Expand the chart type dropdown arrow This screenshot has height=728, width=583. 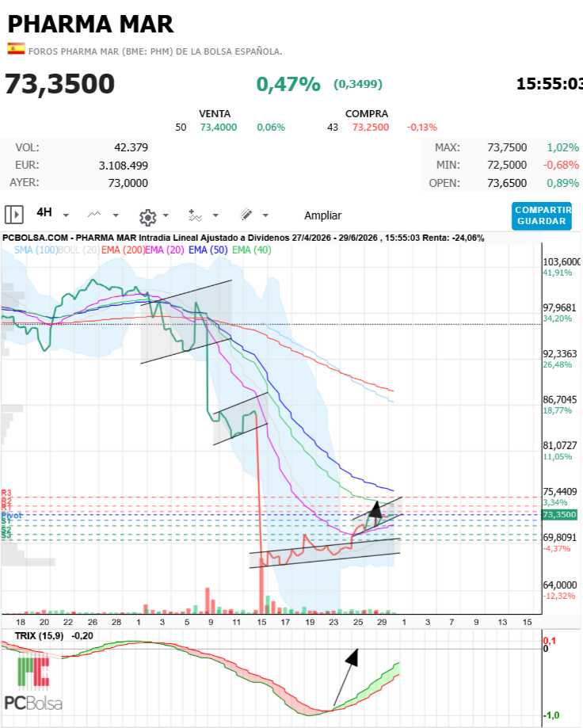116,215
